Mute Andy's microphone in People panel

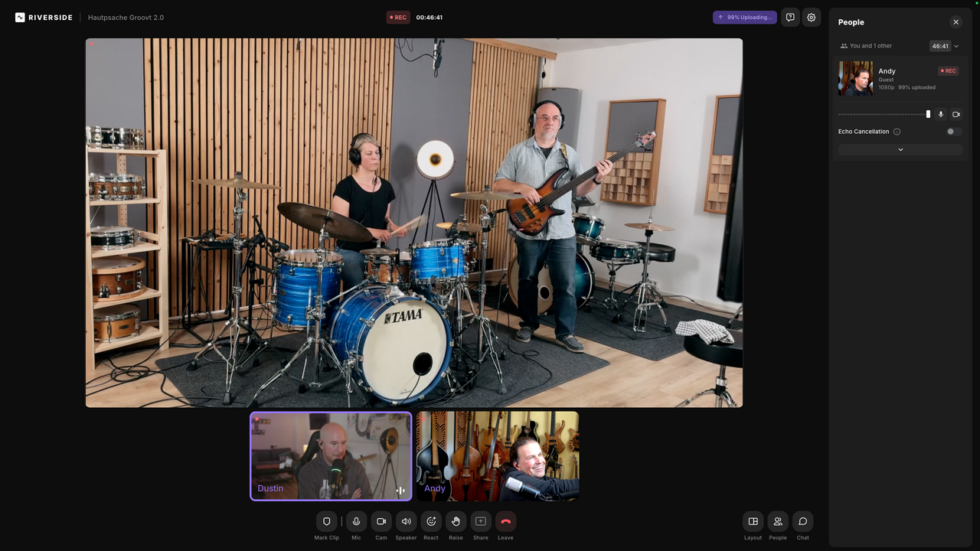941,114
